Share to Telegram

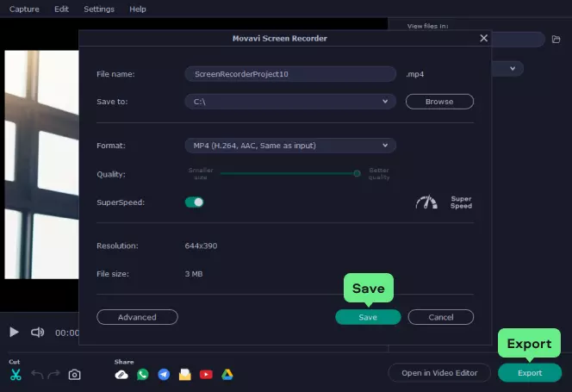(164, 375)
